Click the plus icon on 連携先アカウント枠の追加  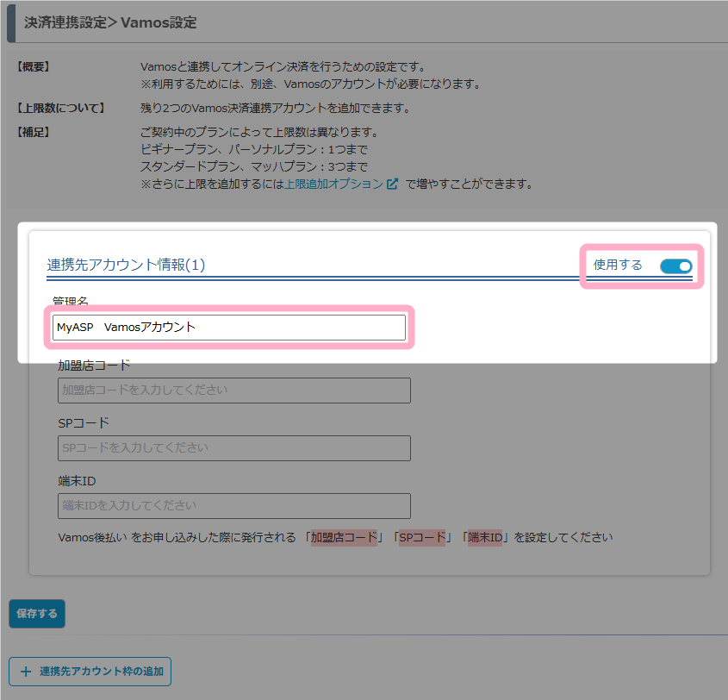coord(25,671)
